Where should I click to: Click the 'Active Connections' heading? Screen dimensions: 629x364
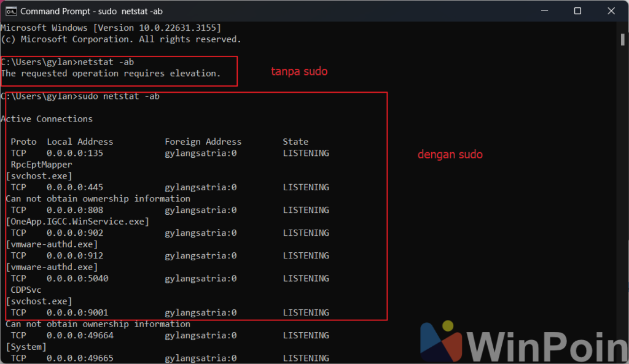tap(47, 119)
